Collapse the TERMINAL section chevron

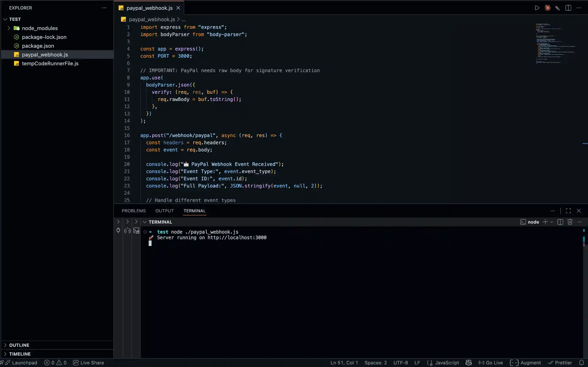(144, 222)
